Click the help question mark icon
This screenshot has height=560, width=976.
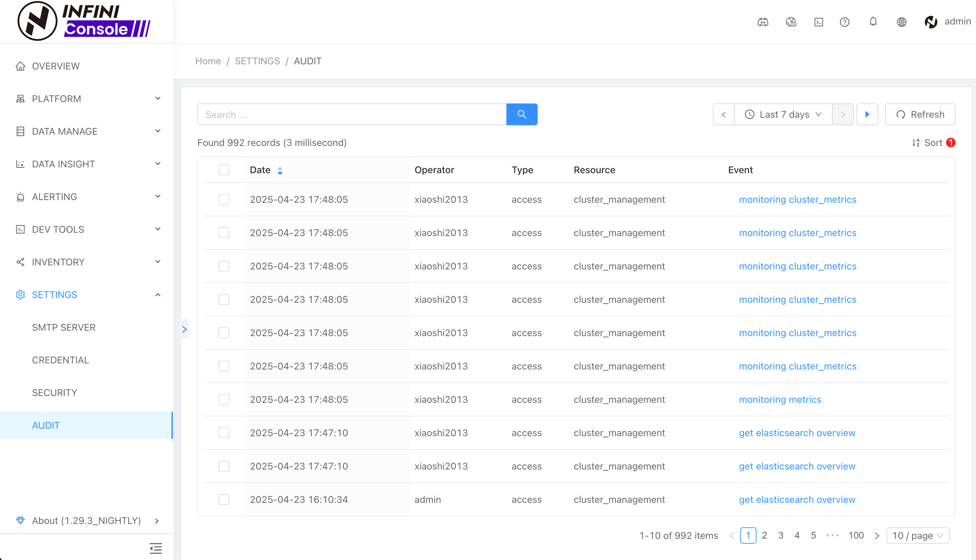[844, 22]
